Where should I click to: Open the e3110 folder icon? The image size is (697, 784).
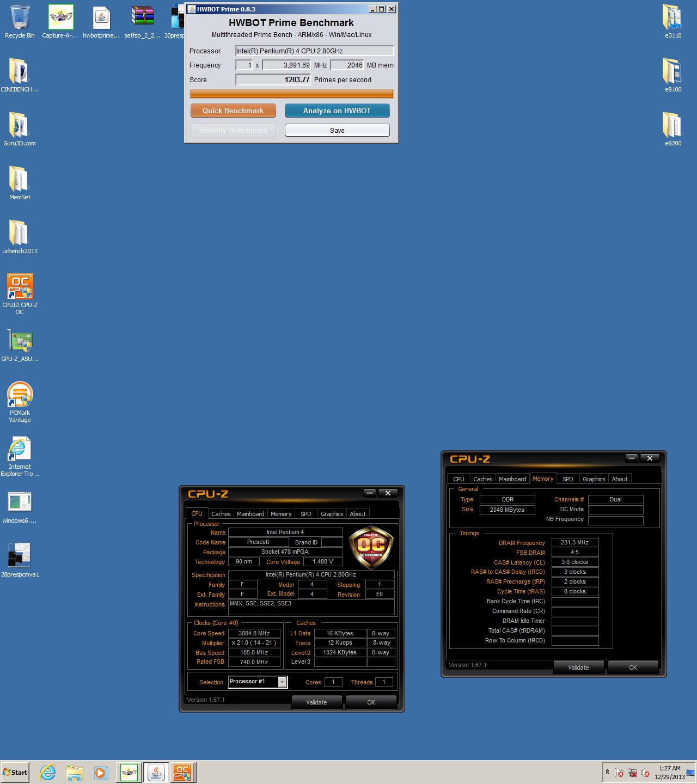(673, 22)
